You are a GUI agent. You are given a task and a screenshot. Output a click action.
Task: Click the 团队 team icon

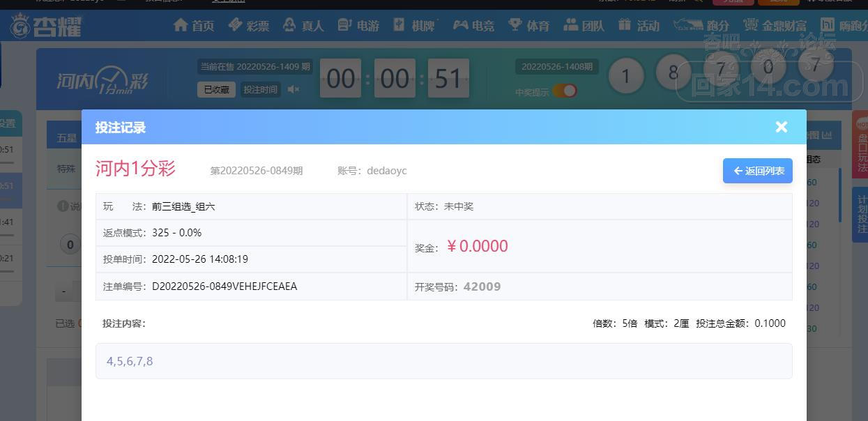[571, 25]
